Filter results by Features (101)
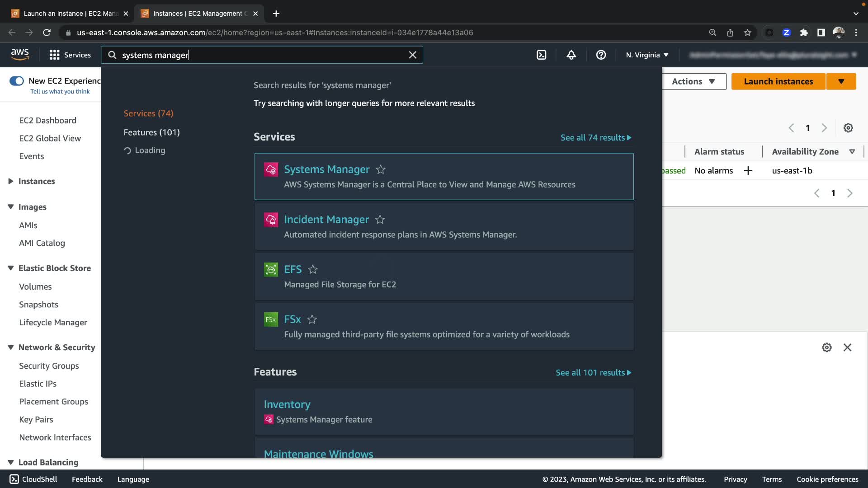Screen dimensions: 868x488 [x=151, y=132]
